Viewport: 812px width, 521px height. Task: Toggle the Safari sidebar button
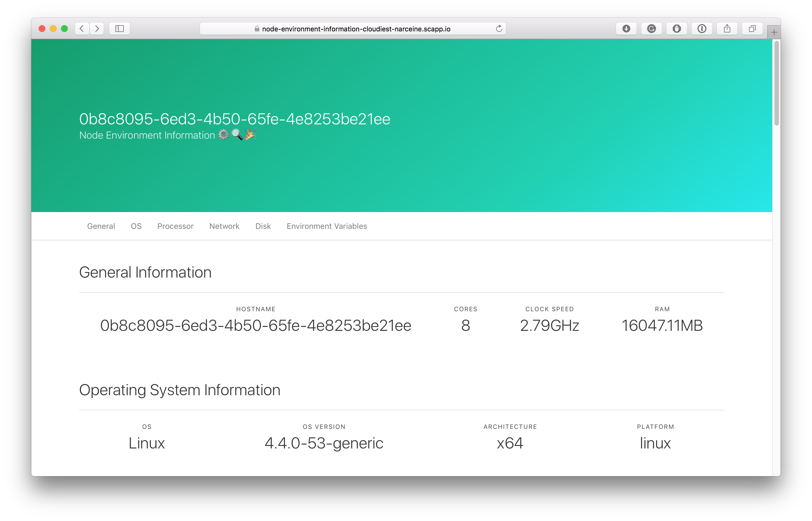pyautogui.click(x=119, y=29)
